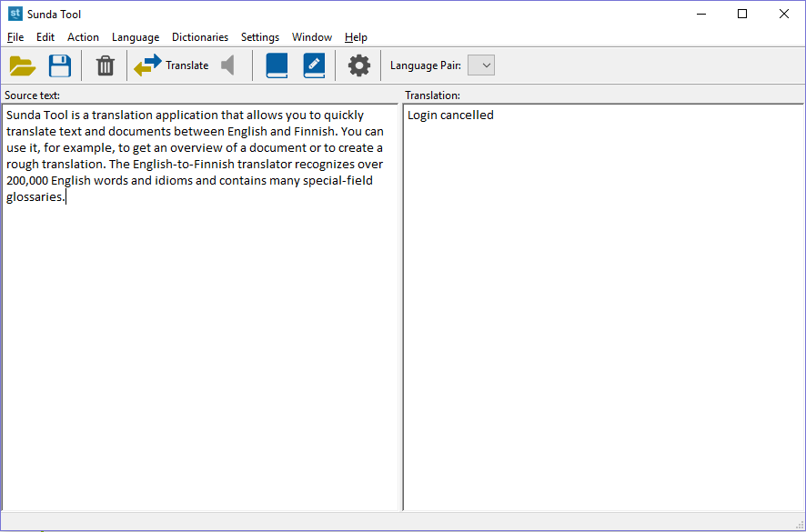Open the Dictionaries menu

(x=199, y=37)
